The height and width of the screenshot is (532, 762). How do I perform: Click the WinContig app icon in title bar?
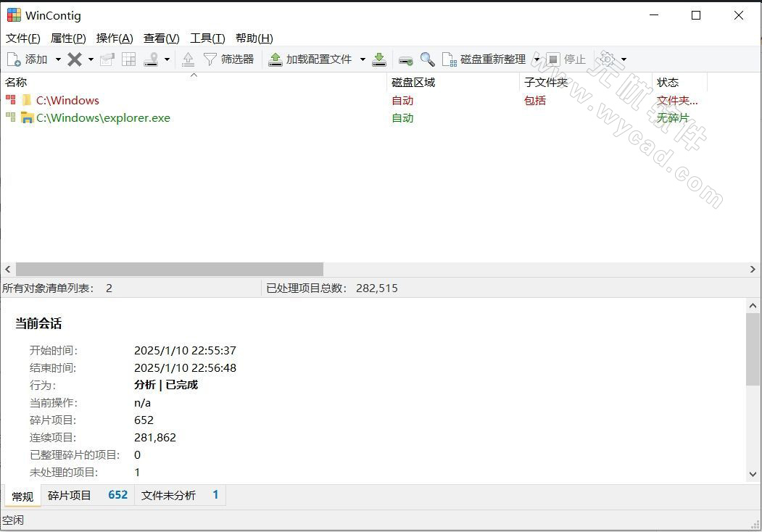14,15
